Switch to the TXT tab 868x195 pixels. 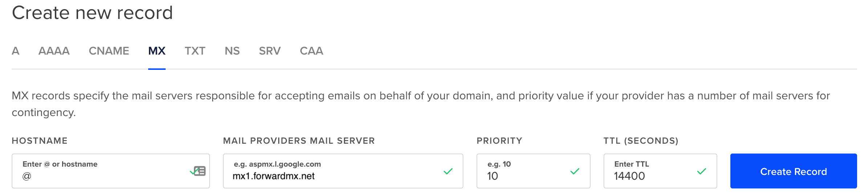coord(195,51)
